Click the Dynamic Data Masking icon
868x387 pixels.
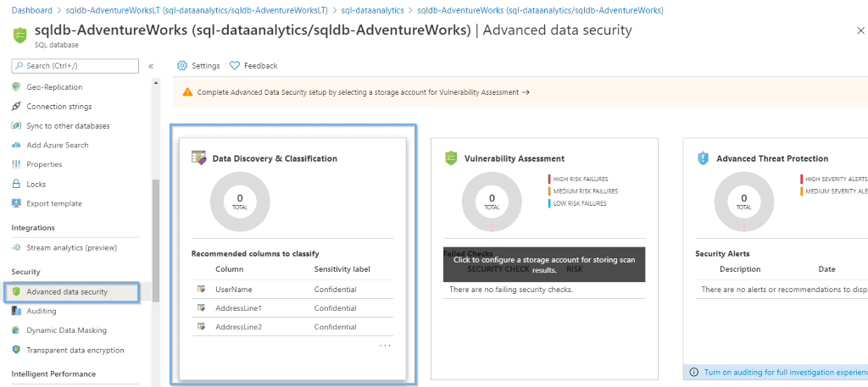(16, 330)
